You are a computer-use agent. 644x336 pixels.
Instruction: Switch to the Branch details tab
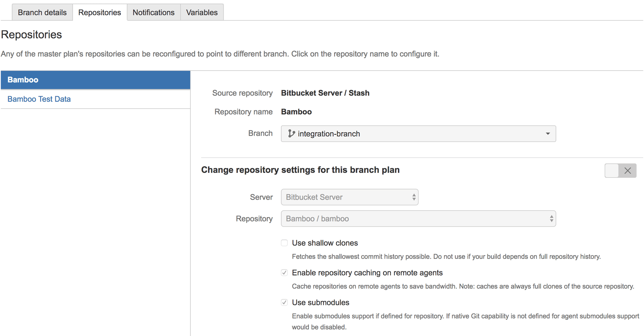pyautogui.click(x=42, y=13)
